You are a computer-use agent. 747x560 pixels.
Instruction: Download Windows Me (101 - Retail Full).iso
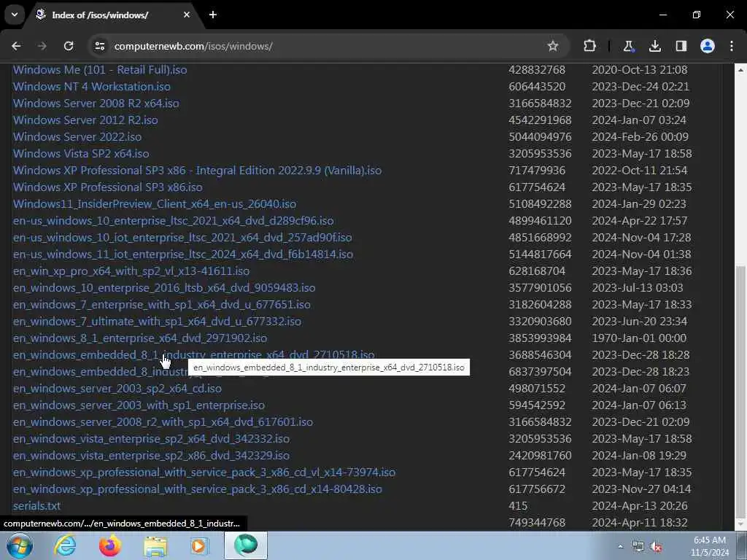pyautogui.click(x=99, y=69)
